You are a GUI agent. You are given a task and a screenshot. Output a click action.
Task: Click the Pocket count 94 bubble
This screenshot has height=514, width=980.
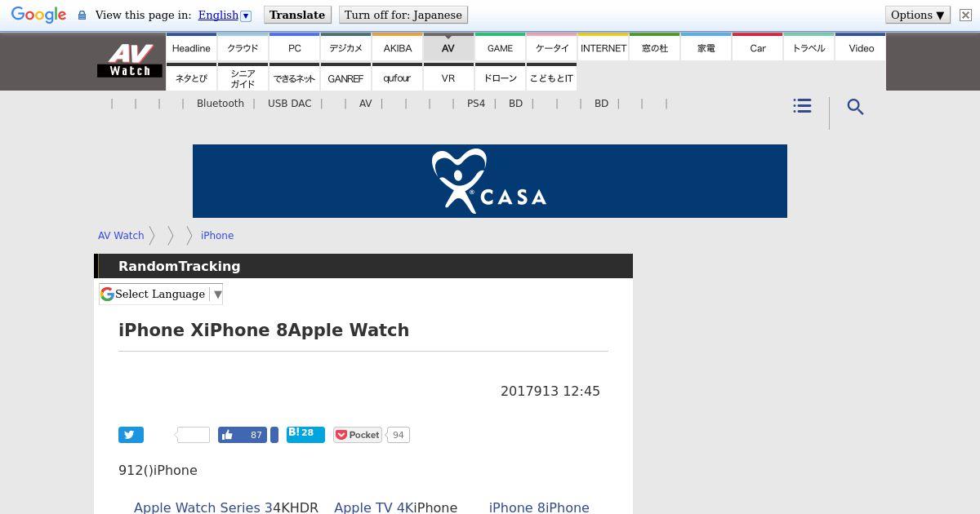coord(398,435)
